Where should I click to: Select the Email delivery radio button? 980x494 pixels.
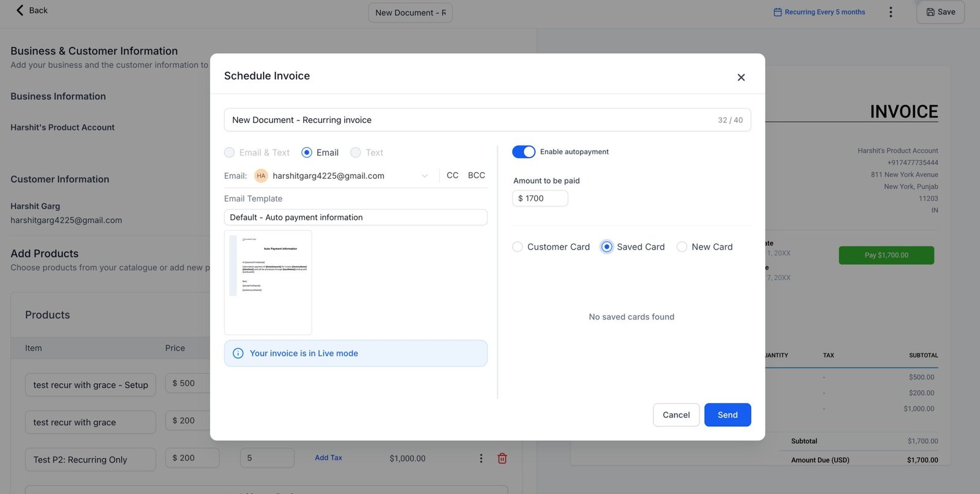click(x=307, y=152)
